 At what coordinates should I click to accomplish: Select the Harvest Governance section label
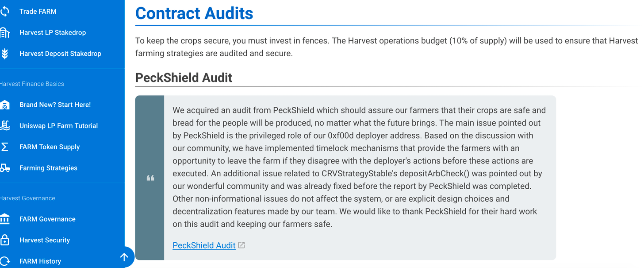pyautogui.click(x=27, y=198)
